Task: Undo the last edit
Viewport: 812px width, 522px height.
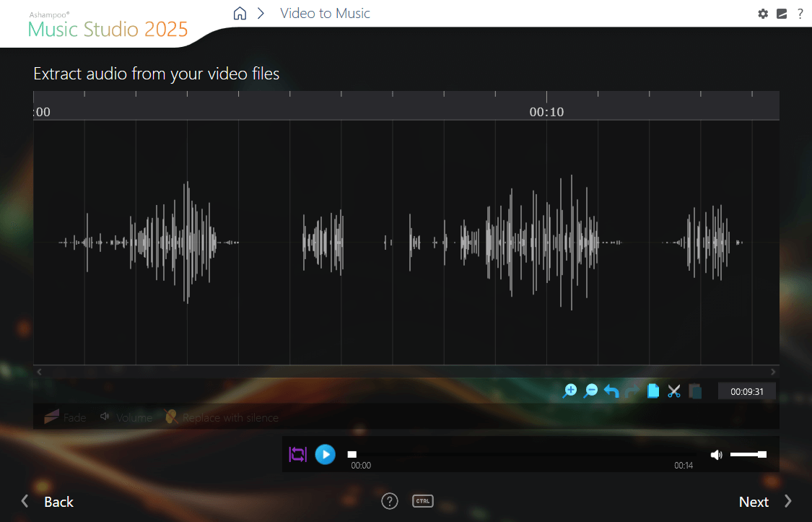Action: (611, 391)
